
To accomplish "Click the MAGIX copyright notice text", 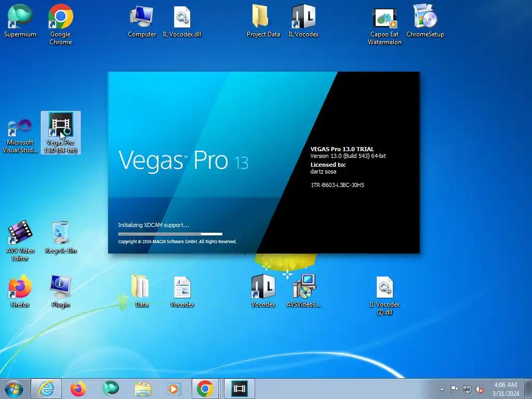I will click(177, 242).
